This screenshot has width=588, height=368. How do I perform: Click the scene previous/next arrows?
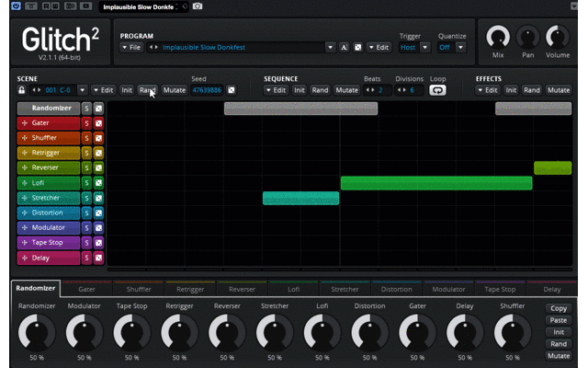36,90
